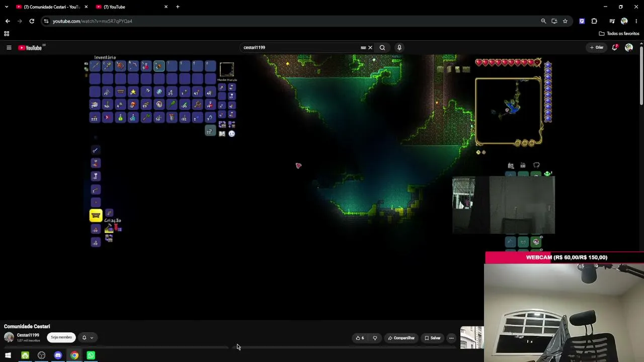This screenshot has height=362, width=644.
Task: Bookmark this page with the star
Action: coord(565,21)
